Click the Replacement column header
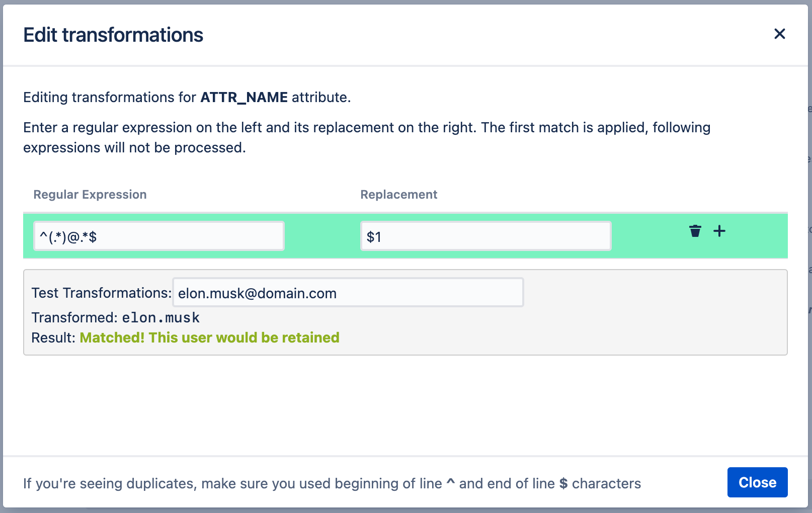The image size is (812, 513). (398, 195)
